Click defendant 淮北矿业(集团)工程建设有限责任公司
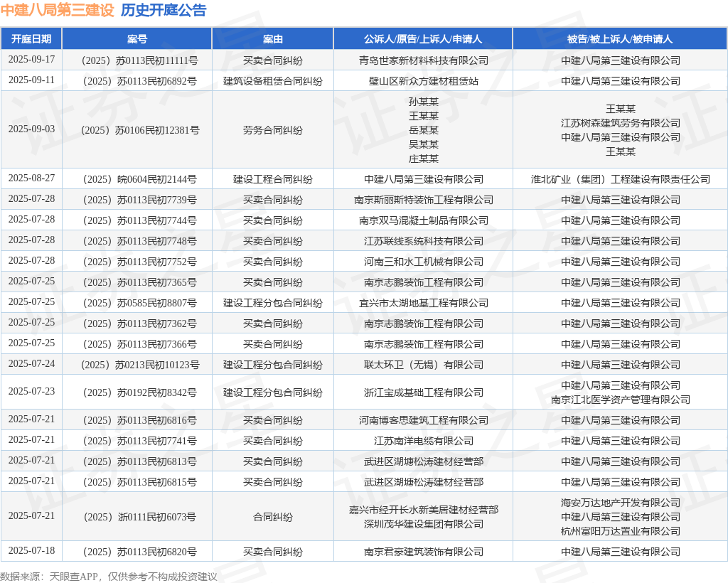Screen dimensions: 728x583 point(620,179)
